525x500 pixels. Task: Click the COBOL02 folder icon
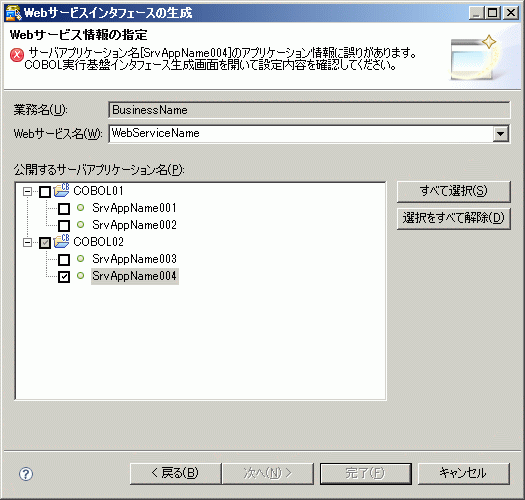tap(61, 241)
